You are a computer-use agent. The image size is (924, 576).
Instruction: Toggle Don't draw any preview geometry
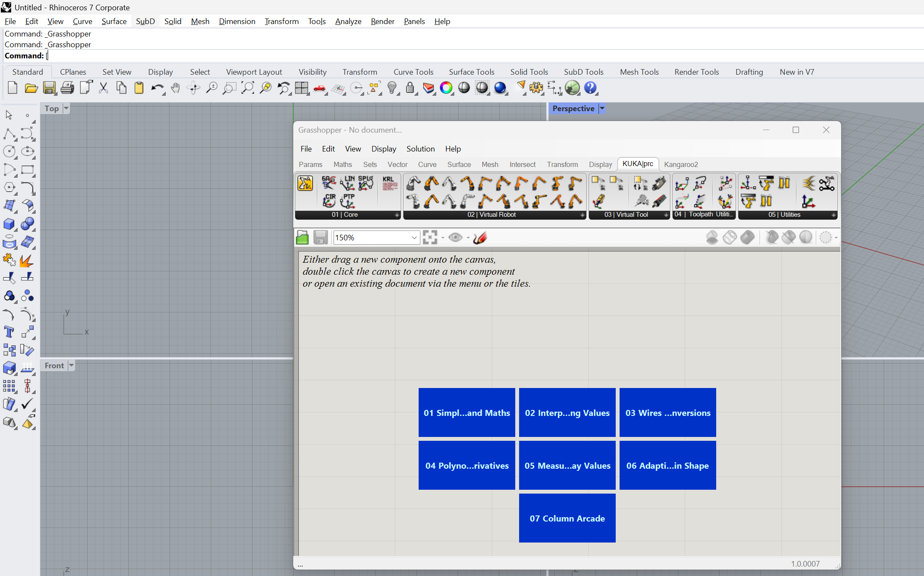(x=712, y=237)
